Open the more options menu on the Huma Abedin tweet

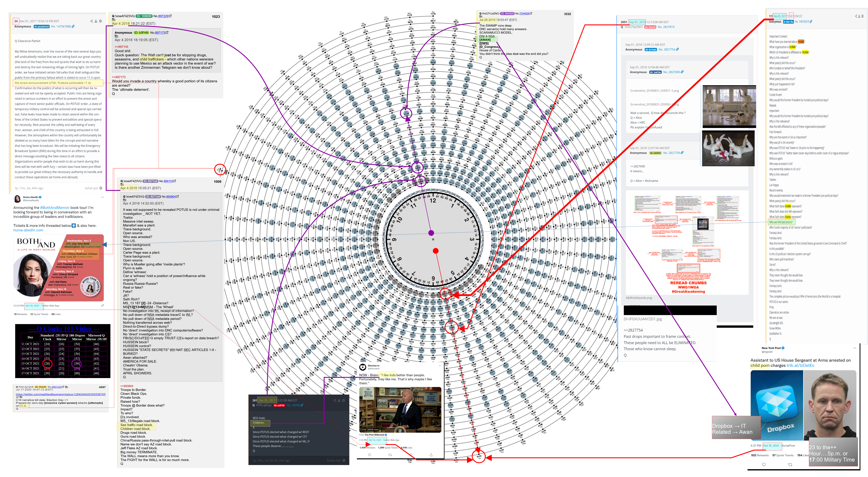102,197
